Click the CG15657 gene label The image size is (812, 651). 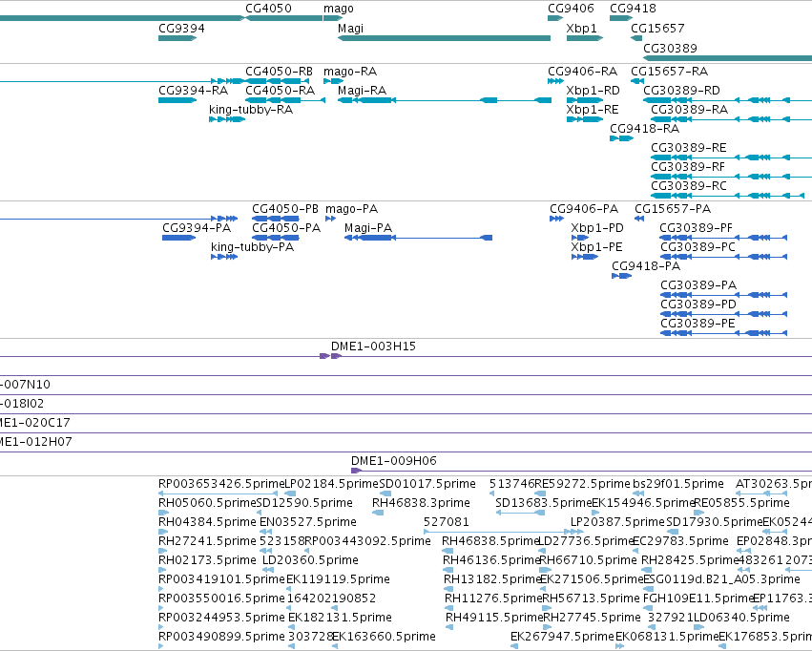(x=657, y=28)
